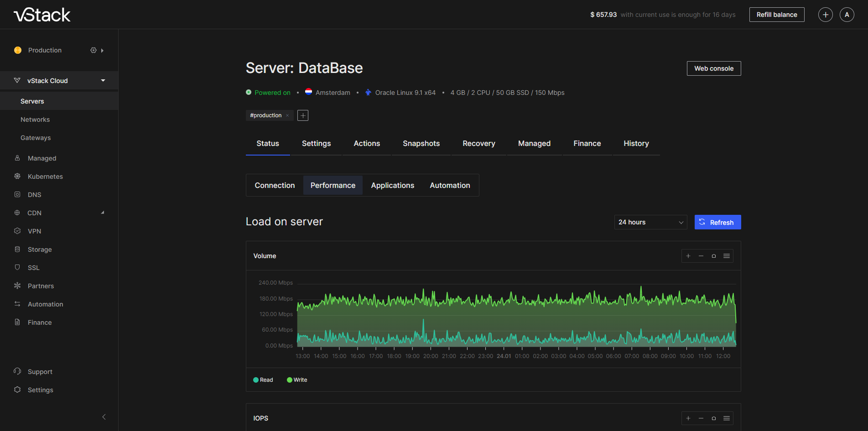Zoom in on the Volume chart
This screenshot has height=431, width=868.
688,256
